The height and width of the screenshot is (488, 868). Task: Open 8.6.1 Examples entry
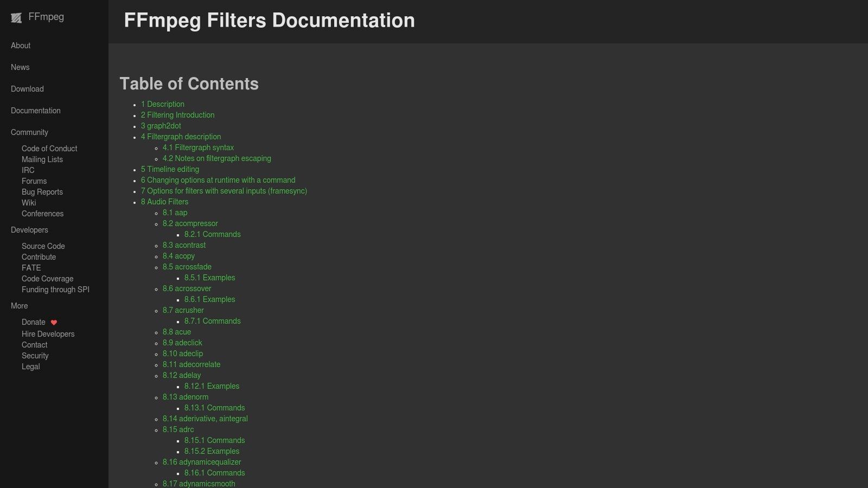click(x=209, y=299)
